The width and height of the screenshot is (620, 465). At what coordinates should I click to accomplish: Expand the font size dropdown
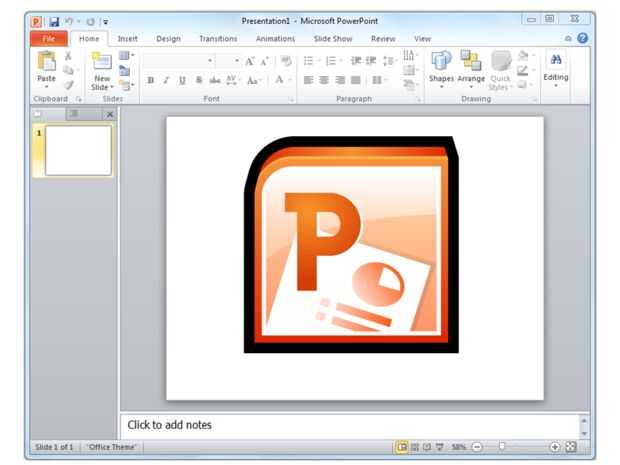pyautogui.click(x=236, y=60)
